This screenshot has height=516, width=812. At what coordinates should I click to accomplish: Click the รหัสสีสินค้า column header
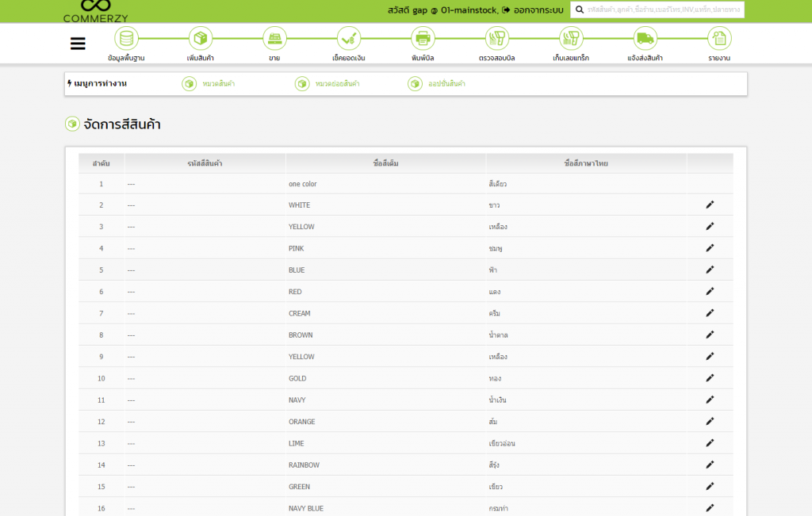pyautogui.click(x=205, y=163)
